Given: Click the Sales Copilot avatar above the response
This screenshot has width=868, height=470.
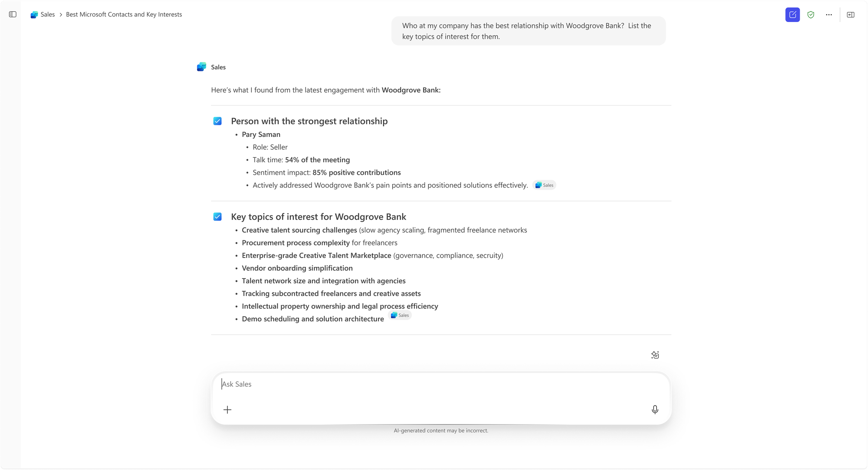Looking at the screenshot, I should coord(201,67).
